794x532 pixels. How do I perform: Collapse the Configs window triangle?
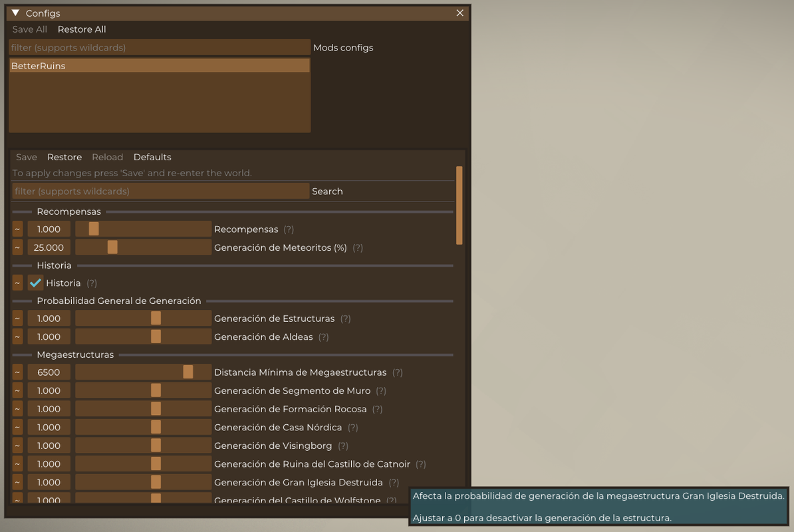(x=16, y=13)
